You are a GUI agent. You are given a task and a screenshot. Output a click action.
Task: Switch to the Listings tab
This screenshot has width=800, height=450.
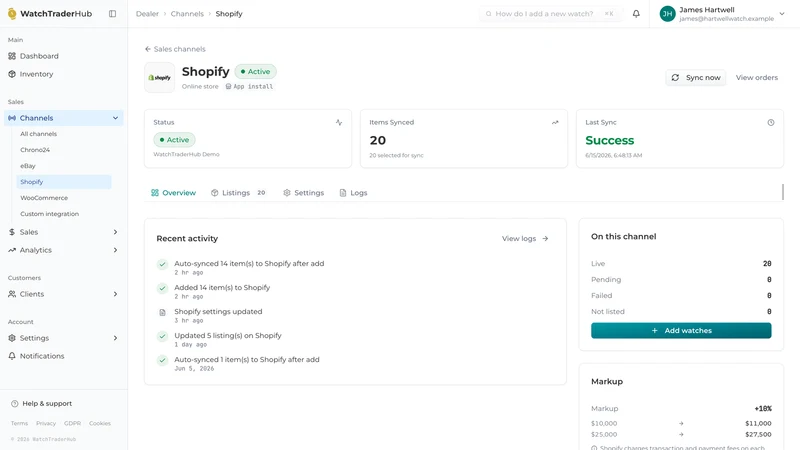(x=238, y=193)
